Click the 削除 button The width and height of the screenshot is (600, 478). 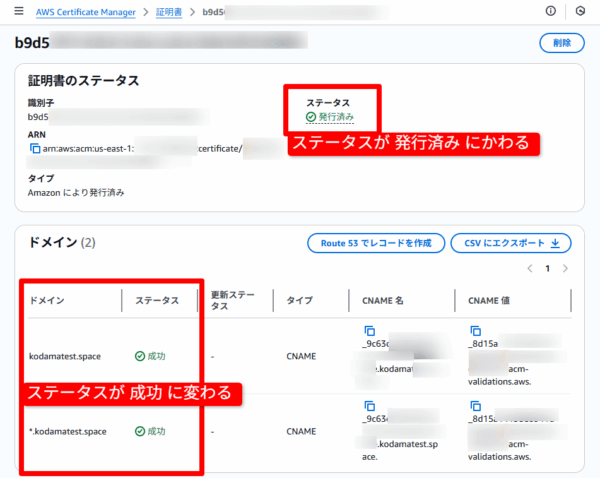click(x=561, y=43)
